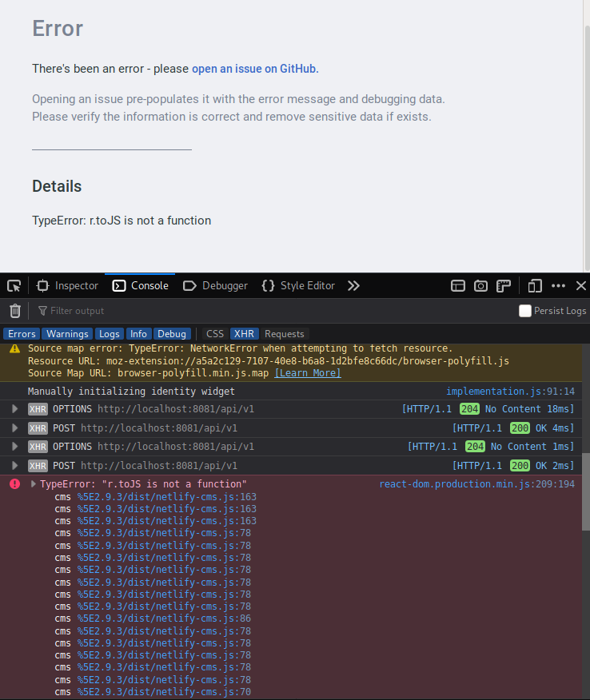Enable the Persist Logs checkbox
This screenshot has width=590, height=700.
(525, 311)
